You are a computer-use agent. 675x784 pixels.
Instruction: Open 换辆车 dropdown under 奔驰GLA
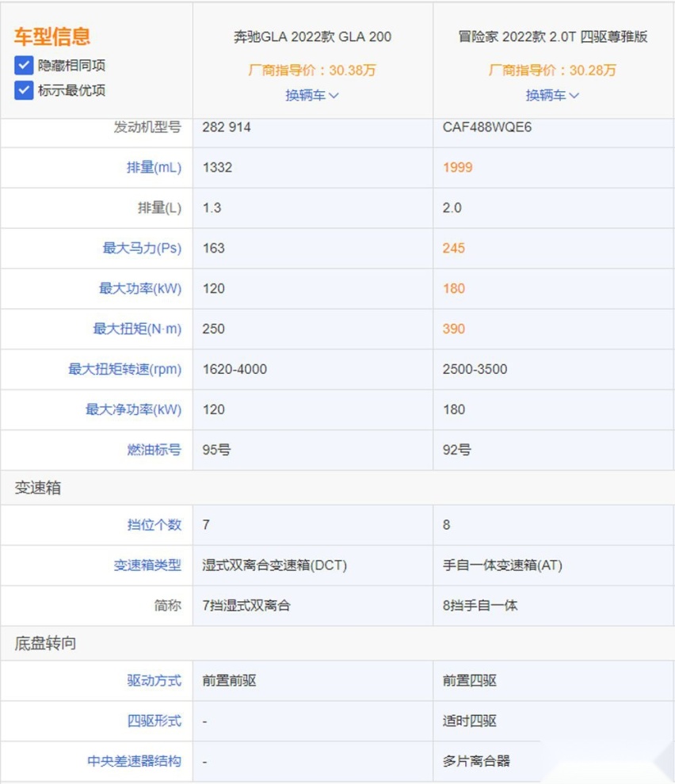click(311, 95)
